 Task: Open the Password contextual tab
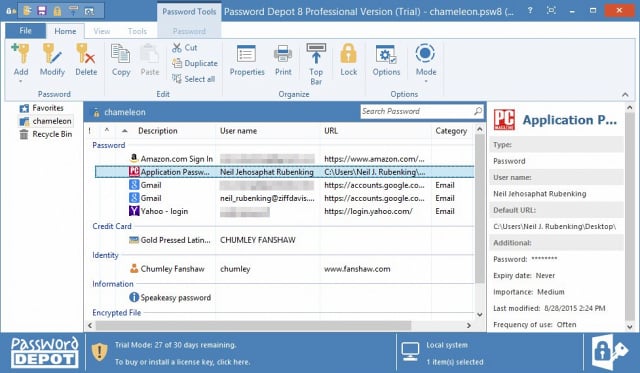(189, 31)
